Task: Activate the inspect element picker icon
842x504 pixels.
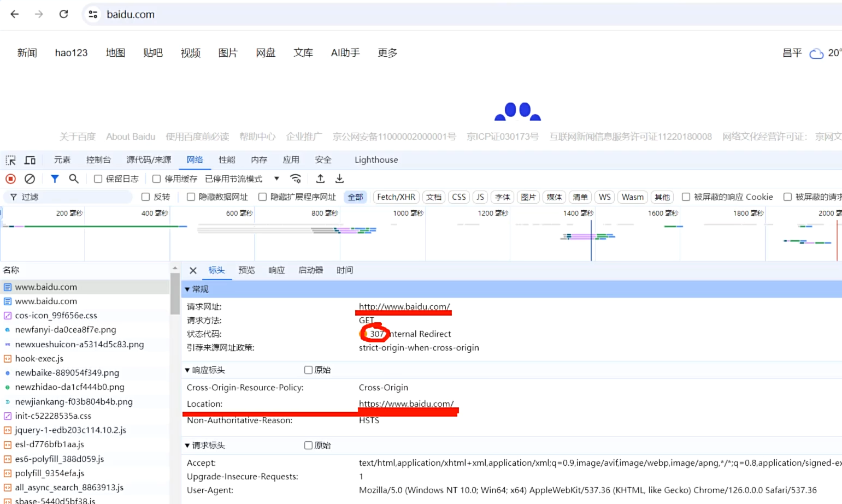Action: [x=11, y=160]
